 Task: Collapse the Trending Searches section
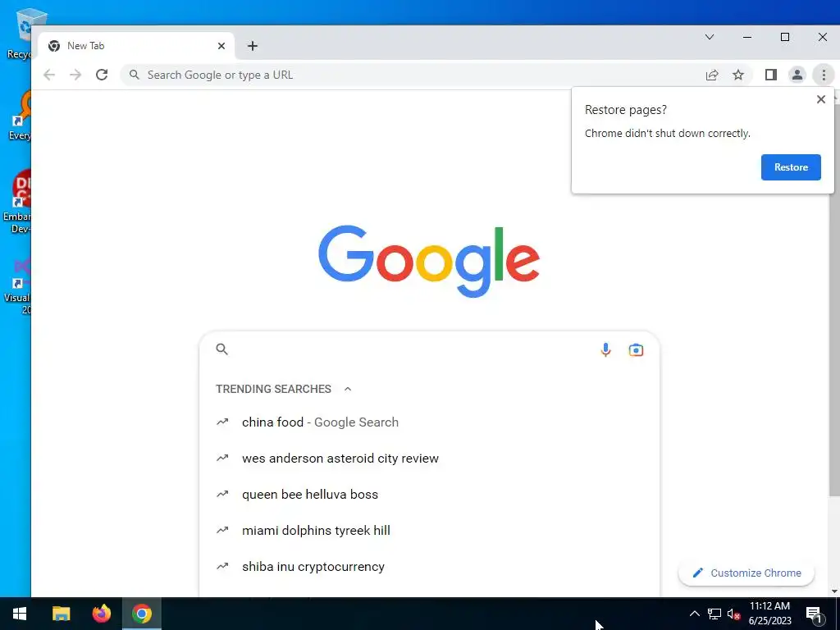[x=348, y=389]
